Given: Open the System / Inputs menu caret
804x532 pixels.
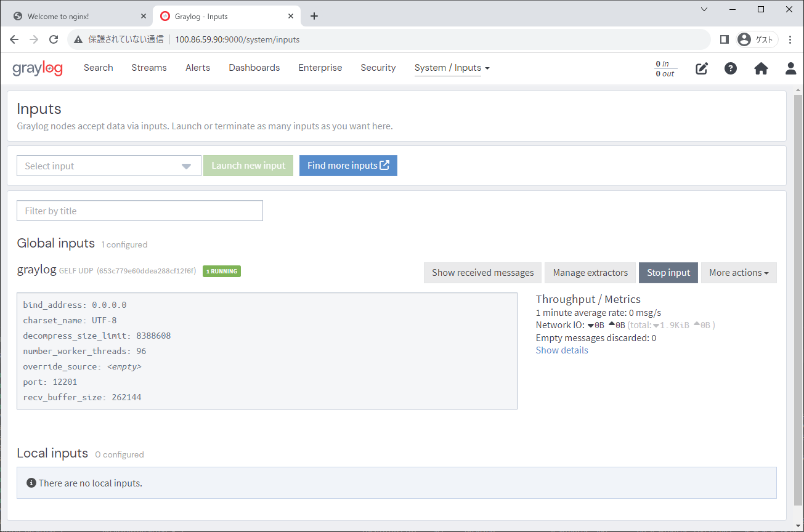Looking at the screenshot, I should (x=487, y=68).
